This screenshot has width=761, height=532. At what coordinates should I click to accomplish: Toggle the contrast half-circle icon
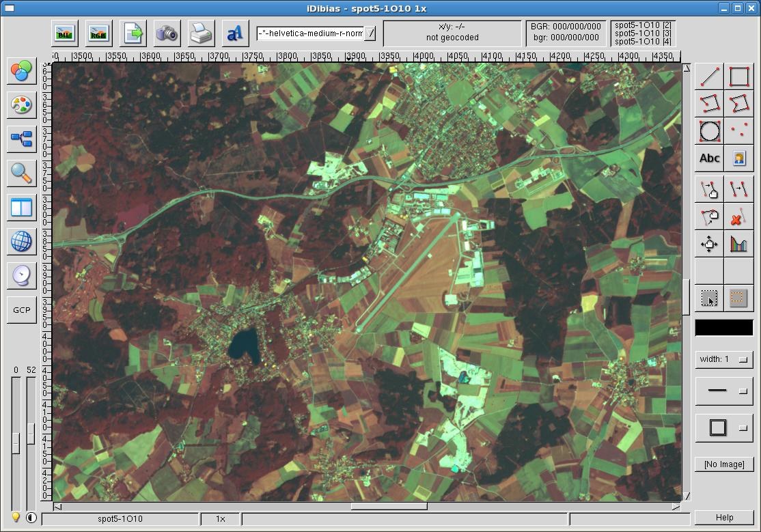point(31,517)
